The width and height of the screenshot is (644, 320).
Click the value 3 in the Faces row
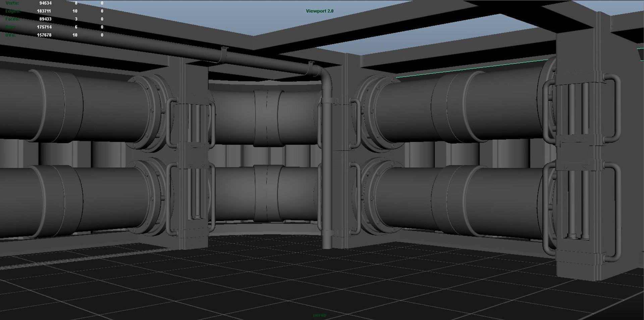(x=76, y=19)
